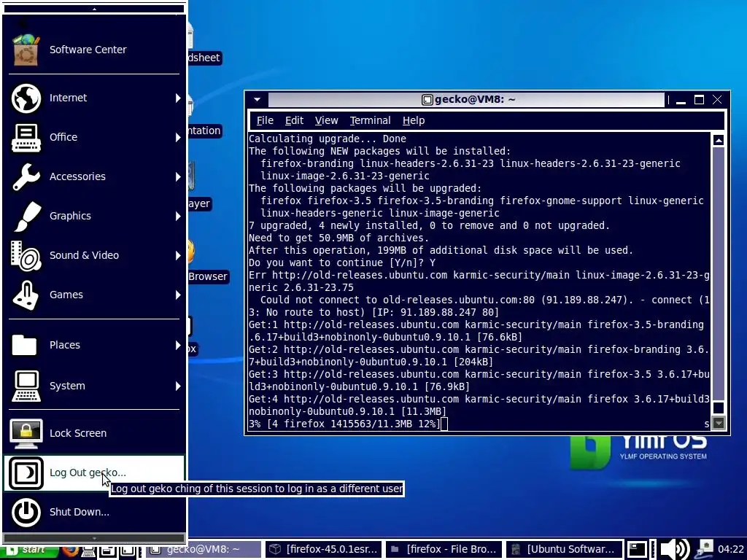The height and width of the screenshot is (560, 747).
Task: Open the View menu in terminal
Action: click(326, 121)
